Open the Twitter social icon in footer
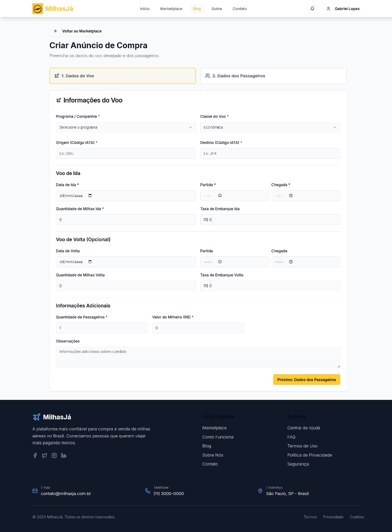Image resolution: width=392 pixels, height=532 pixels. coord(44,456)
